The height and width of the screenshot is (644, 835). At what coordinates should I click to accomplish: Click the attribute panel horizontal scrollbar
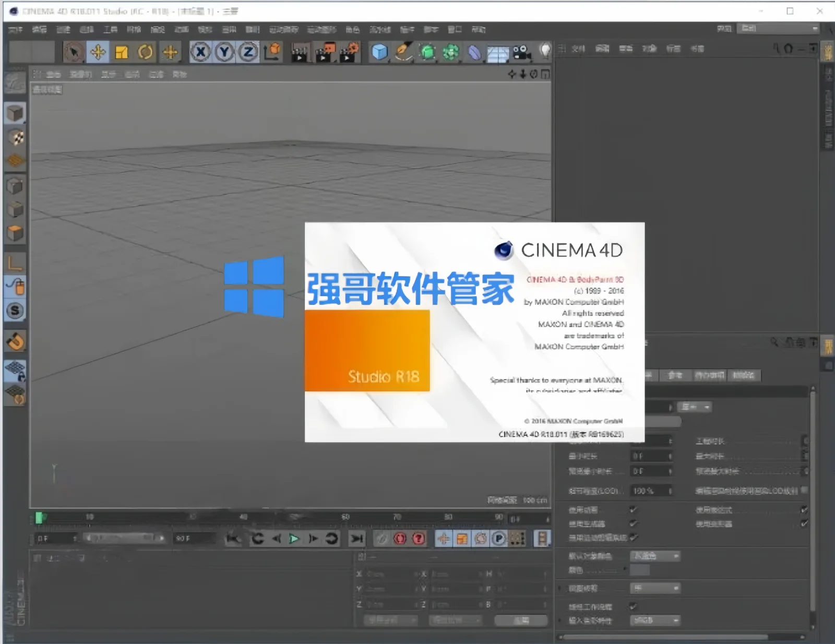[x=665, y=637]
